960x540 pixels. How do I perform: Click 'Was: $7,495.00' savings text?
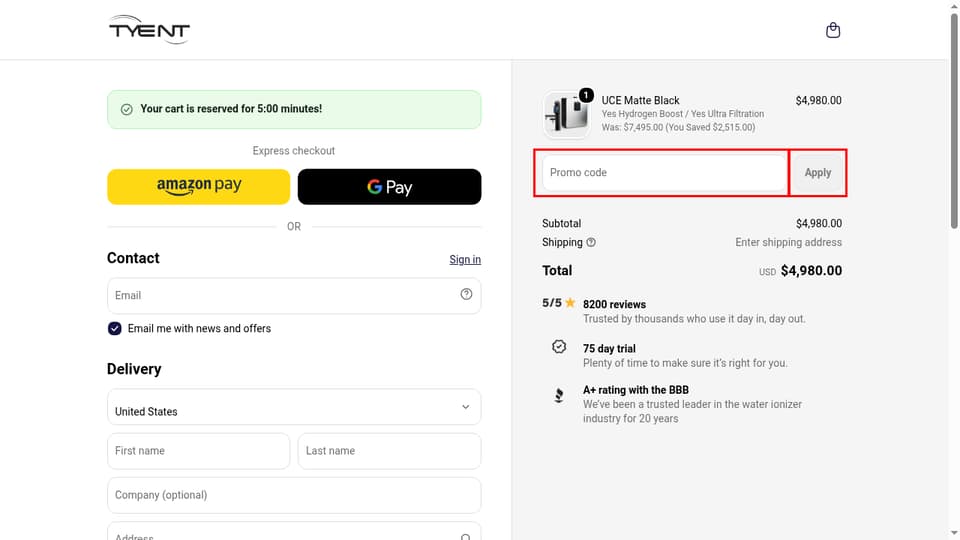(x=678, y=127)
